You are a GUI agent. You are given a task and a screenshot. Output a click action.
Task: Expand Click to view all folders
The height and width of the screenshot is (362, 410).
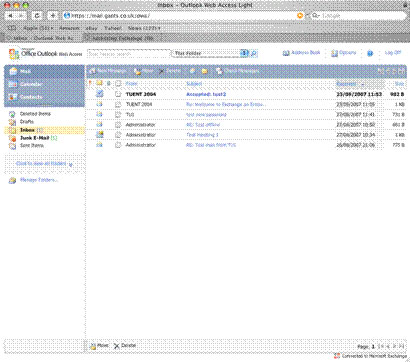[44, 164]
